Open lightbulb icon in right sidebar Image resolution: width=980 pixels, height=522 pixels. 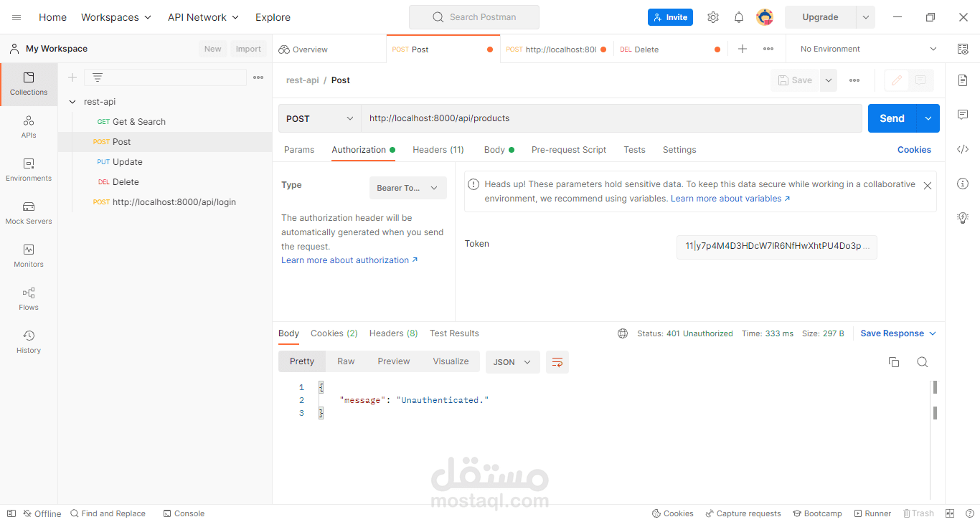point(963,218)
